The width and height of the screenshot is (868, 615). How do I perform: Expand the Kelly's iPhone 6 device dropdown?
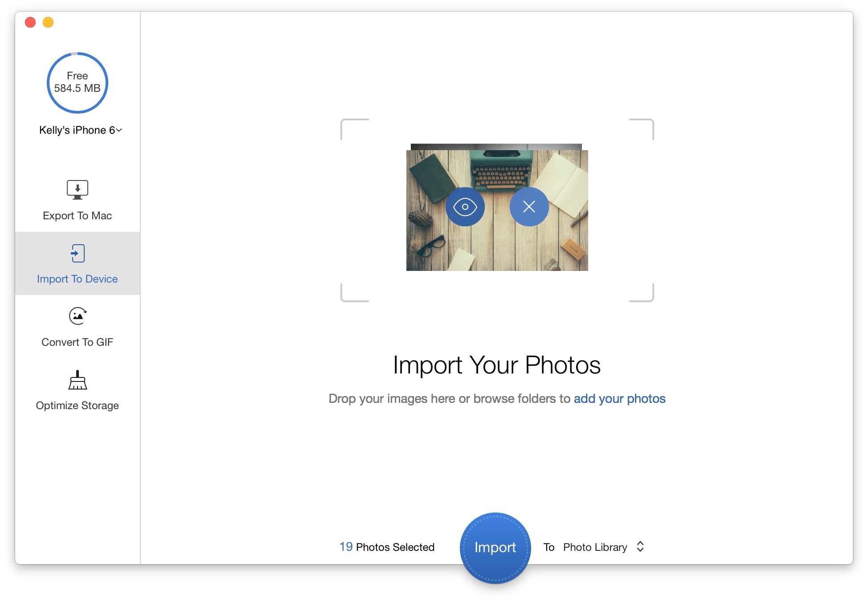80,130
